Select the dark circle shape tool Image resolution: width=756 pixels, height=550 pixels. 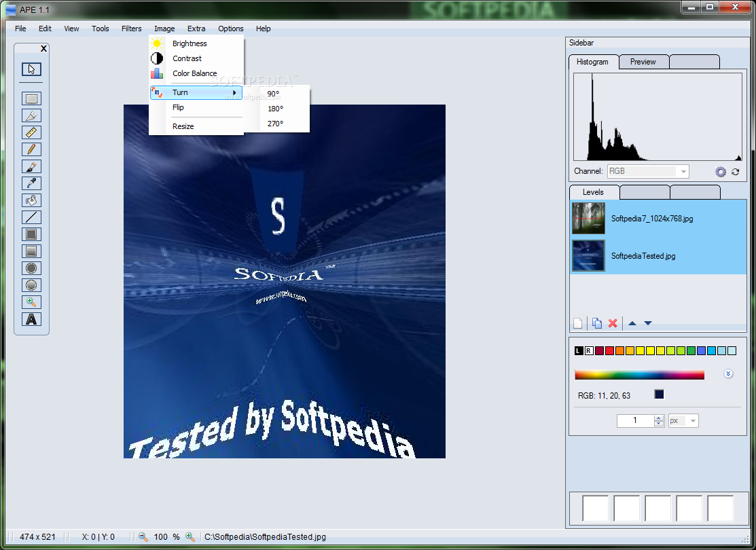31,268
